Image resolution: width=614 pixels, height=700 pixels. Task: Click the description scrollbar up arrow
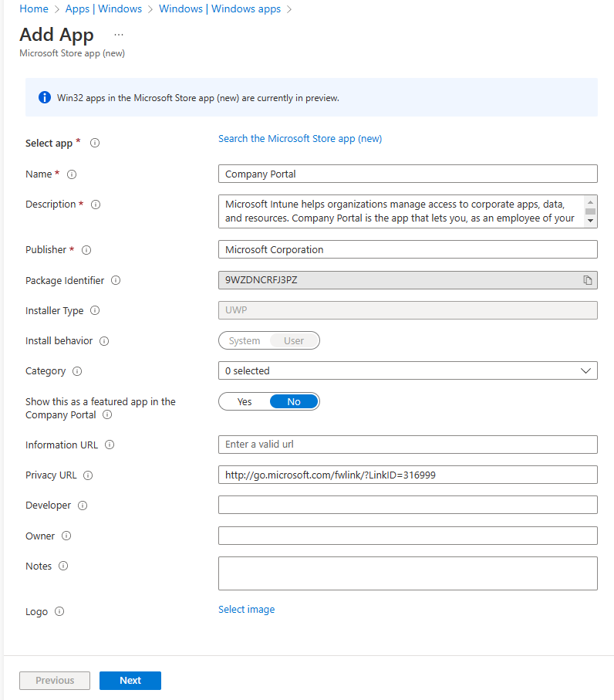[590, 202]
